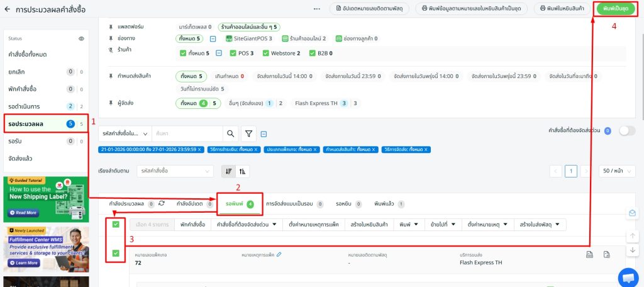Edit the packing note with pencil icon
The image size is (644, 287).
pyautogui.click(x=279, y=254)
